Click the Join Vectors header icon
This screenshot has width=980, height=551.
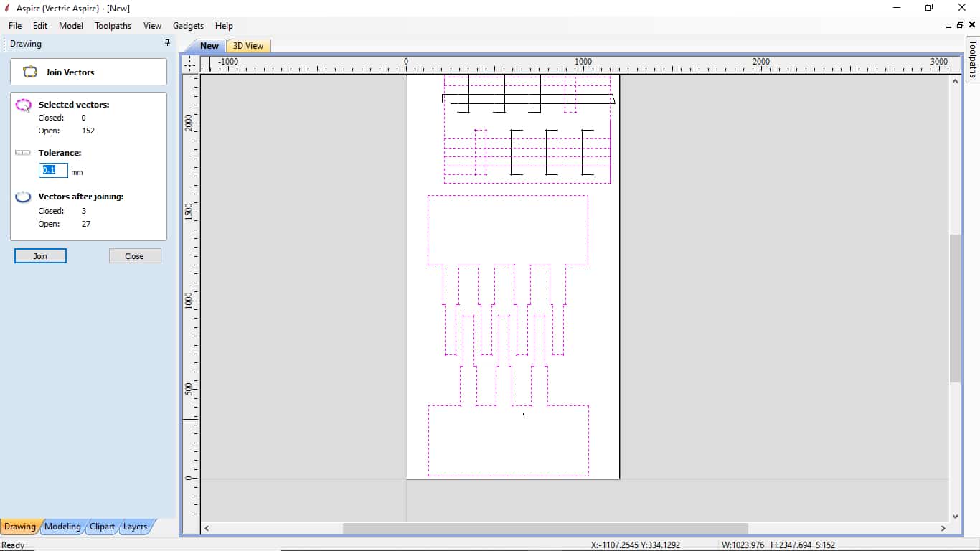[x=30, y=72]
